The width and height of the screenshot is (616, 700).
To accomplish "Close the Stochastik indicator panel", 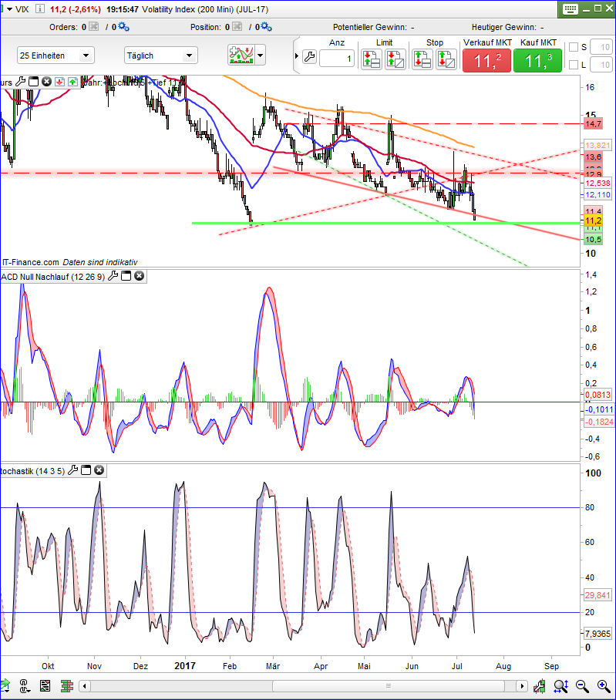I will pyautogui.click(x=99, y=469).
